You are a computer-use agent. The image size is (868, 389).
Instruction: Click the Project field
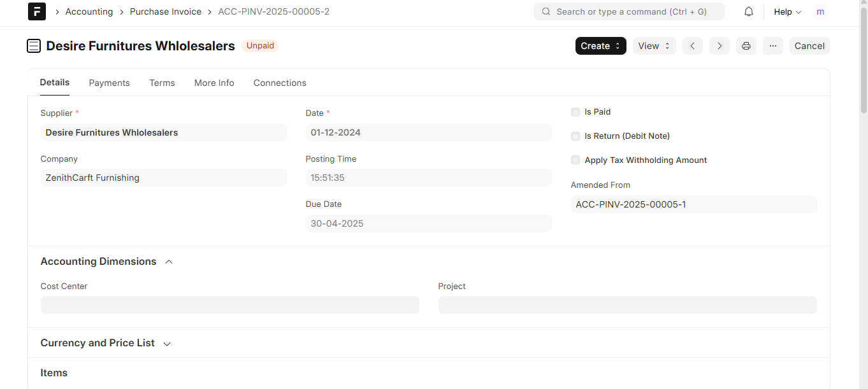[x=628, y=305]
